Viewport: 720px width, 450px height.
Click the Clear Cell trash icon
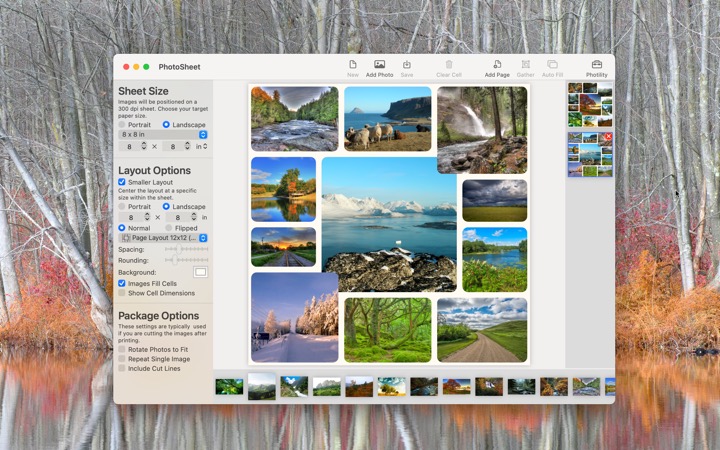pyautogui.click(x=449, y=64)
